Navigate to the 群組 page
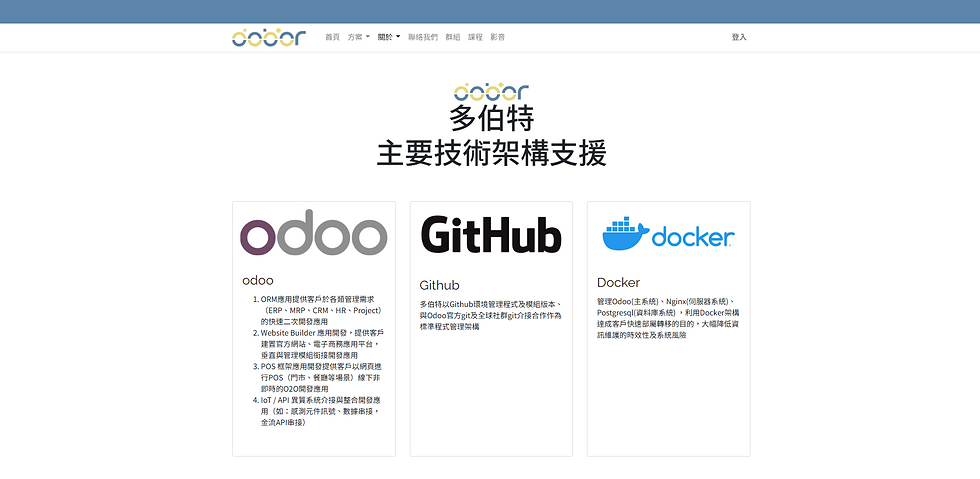 453,38
